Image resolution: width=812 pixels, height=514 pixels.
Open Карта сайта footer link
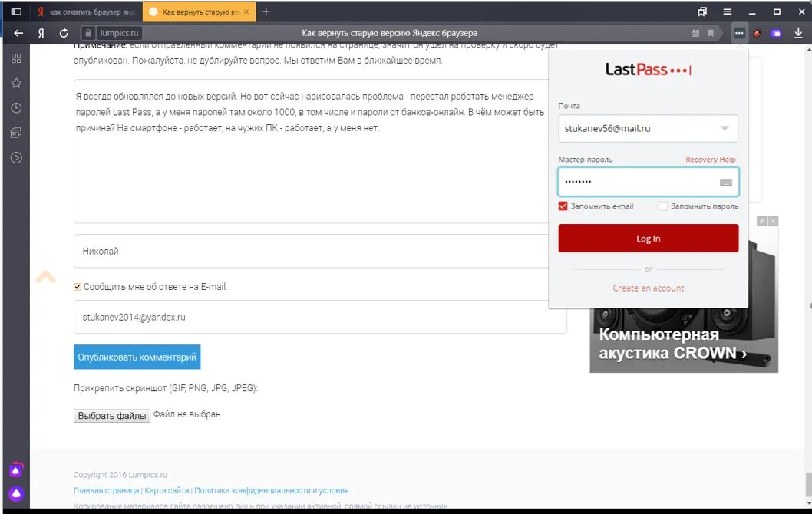tap(167, 490)
